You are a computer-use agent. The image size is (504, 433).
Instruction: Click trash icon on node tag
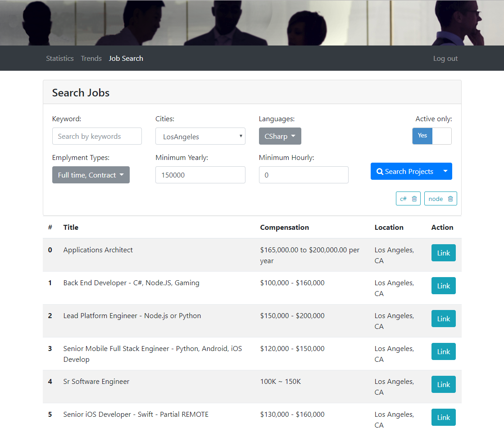[450, 199]
